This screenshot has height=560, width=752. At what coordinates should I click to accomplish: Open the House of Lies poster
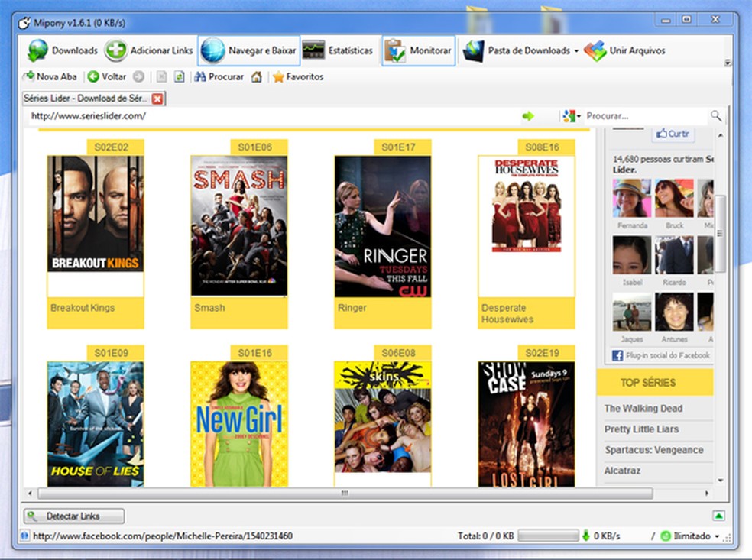pos(96,424)
